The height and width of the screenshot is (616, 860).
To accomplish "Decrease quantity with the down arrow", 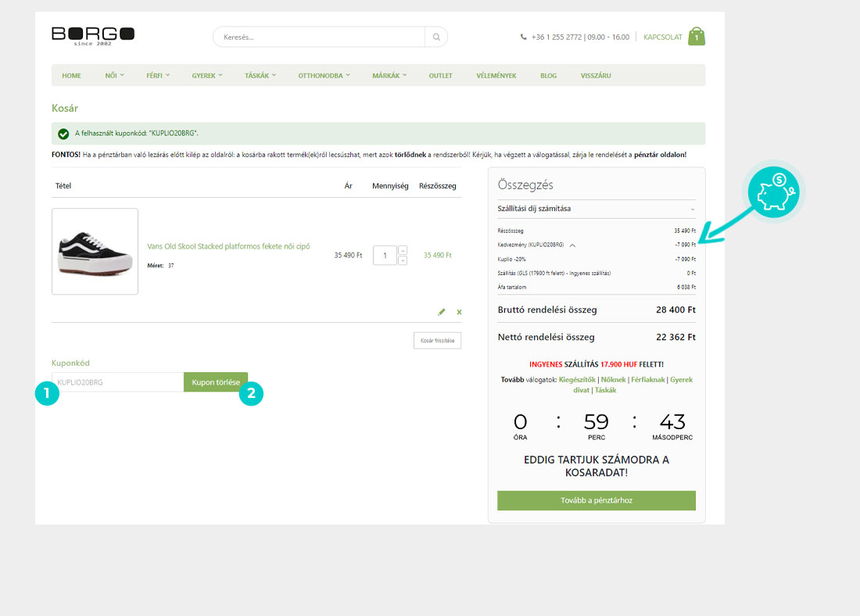I will [x=403, y=260].
